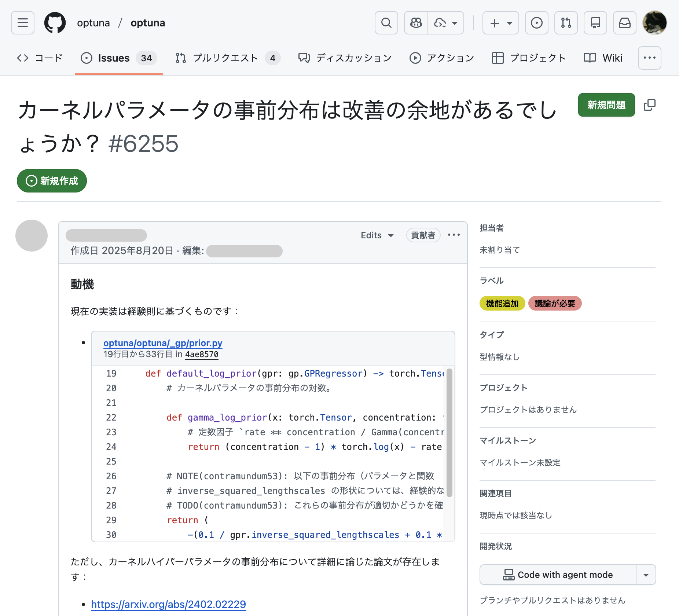This screenshot has height=616, width=679.
Task: Click the 機能追加 yellow label
Action: [x=502, y=303]
